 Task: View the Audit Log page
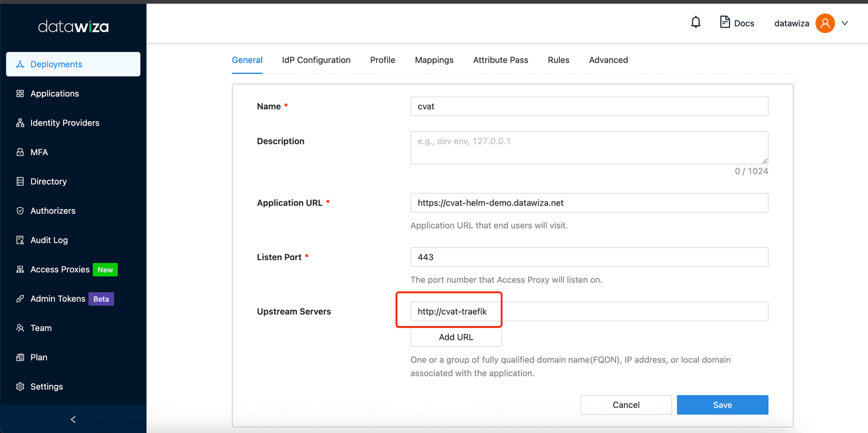[x=73, y=240]
